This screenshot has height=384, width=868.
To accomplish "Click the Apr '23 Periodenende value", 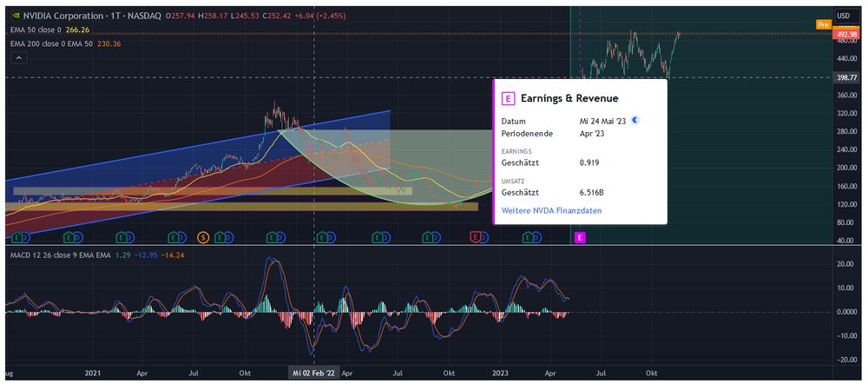I will click(x=590, y=134).
